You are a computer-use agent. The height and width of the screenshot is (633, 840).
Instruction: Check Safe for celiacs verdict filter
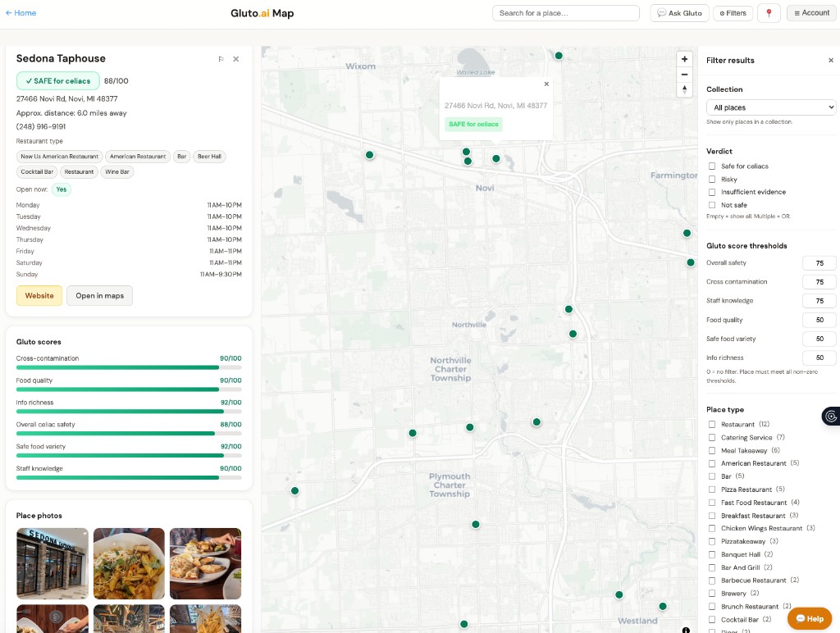[x=712, y=166]
